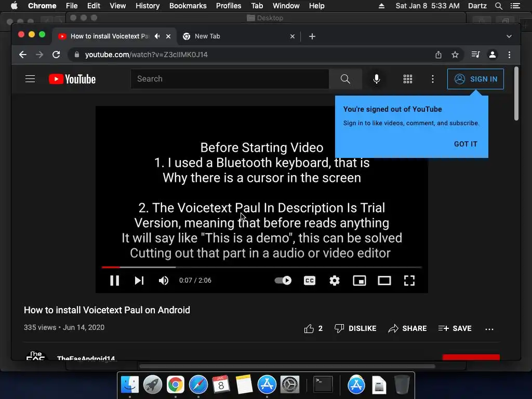The width and height of the screenshot is (532, 399).
Task: Open Chrome three-dot menu
Action: pyautogui.click(x=509, y=55)
